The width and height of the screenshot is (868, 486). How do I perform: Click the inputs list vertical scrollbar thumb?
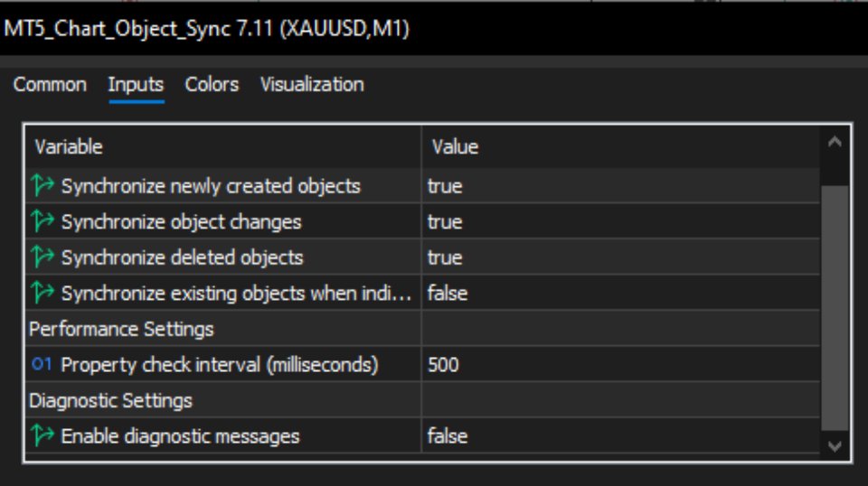coord(835,307)
